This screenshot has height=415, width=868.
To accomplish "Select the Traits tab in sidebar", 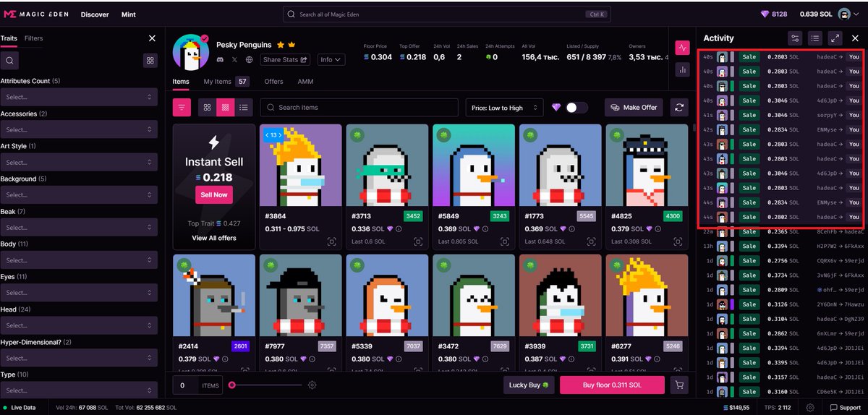I will pyautogui.click(x=9, y=38).
